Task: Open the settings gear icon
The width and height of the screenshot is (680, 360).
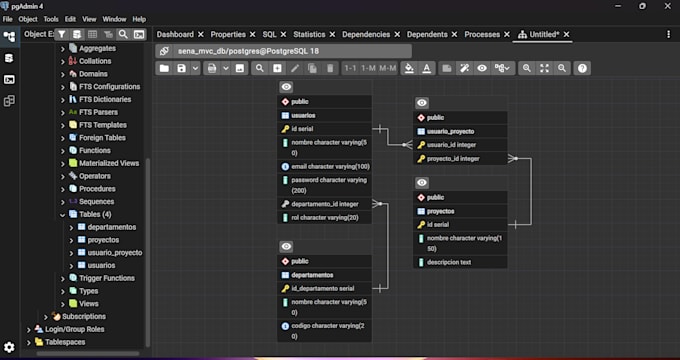Action: point(9,347)
